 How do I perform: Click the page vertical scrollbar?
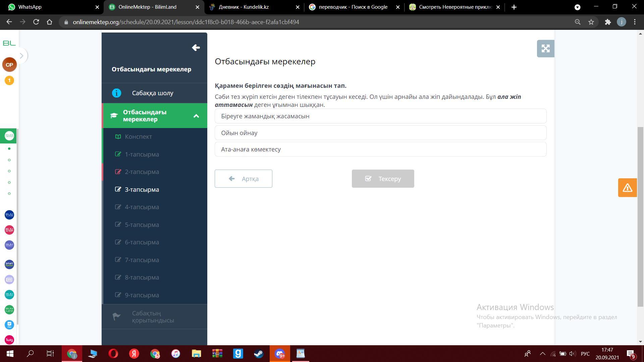[x=641, y=216]
